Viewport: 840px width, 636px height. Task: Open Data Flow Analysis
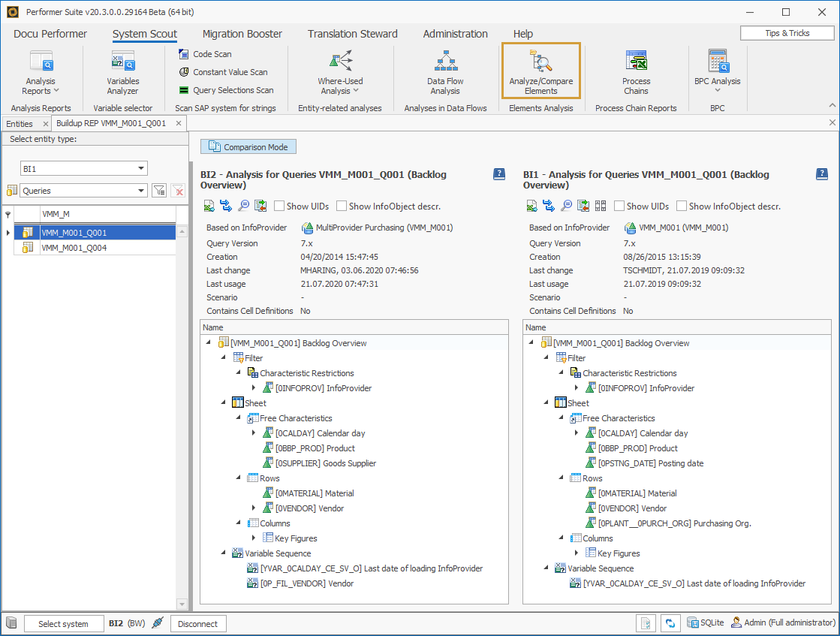coord(445,71)
